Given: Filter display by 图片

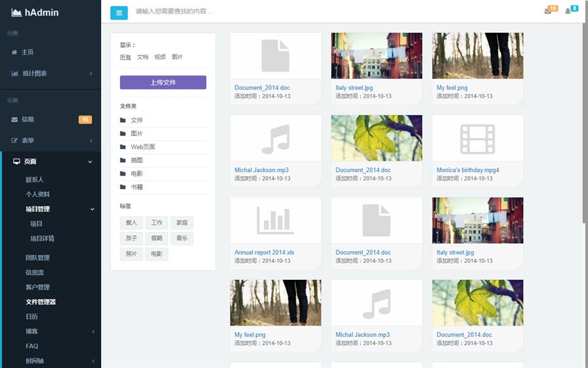Looking at the screenshot, I should pos(177,57).
